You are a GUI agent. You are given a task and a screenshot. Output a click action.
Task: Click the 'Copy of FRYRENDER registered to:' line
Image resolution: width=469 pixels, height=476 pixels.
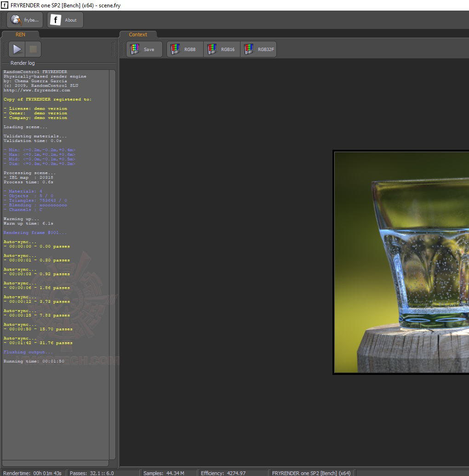pyautogui.click(x=47, y=99)
